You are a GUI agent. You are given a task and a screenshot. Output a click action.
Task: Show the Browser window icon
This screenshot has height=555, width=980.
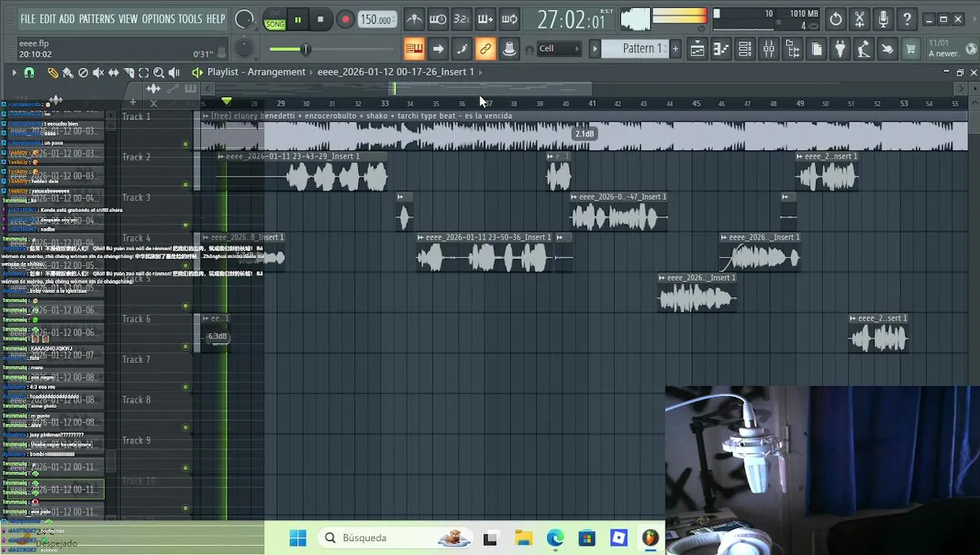tap(793, 49)
